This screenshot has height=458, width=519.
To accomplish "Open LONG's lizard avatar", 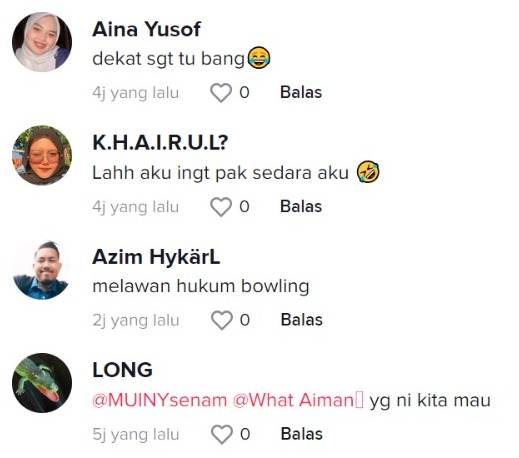I will [42, 383].
